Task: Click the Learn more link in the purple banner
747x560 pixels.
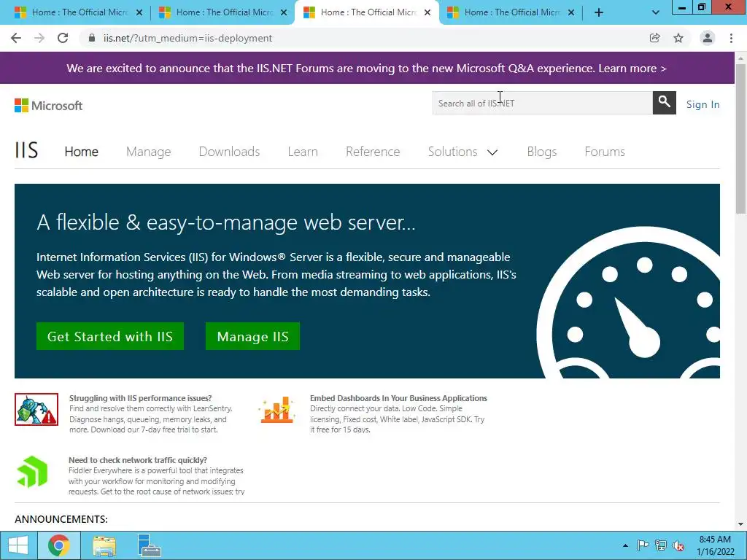Action: 632,68
